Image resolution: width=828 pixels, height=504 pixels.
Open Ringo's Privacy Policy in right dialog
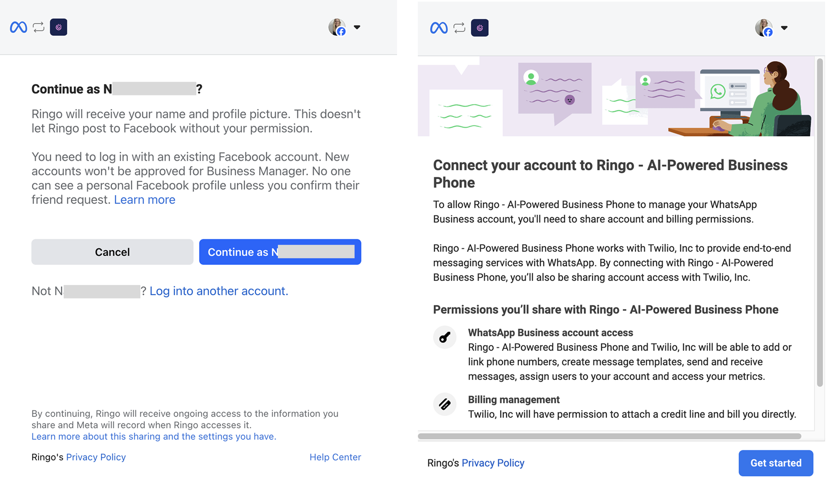(493, 463)
